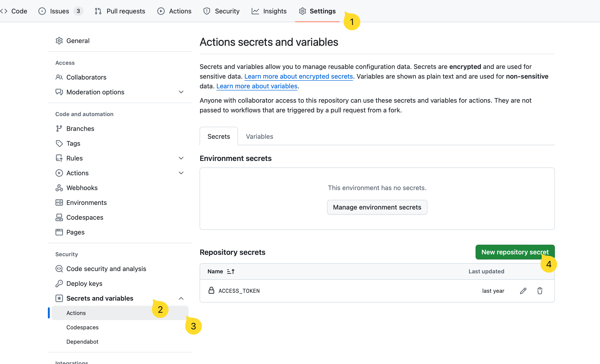Select Actions under Secrets and variables
This screenshot has width=600, height=364.
tap(120, 313)
